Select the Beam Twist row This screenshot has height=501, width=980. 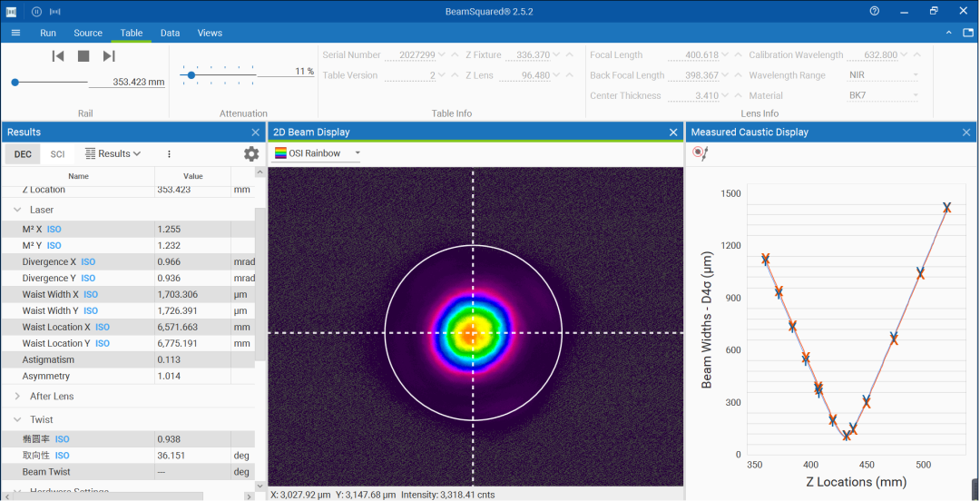[128, 472]
